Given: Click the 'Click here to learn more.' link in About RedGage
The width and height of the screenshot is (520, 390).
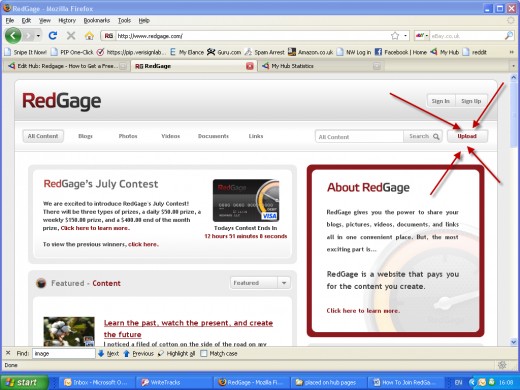Looking at the screenshot, I should [363, 310].
